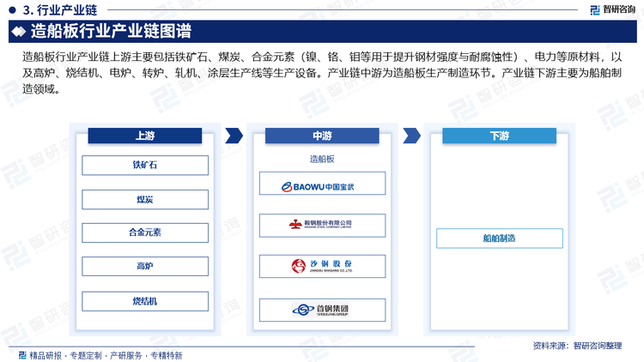644x362 pixels.
Task: Click the 智研咨询 logo at top right
Action: [613, 9]
